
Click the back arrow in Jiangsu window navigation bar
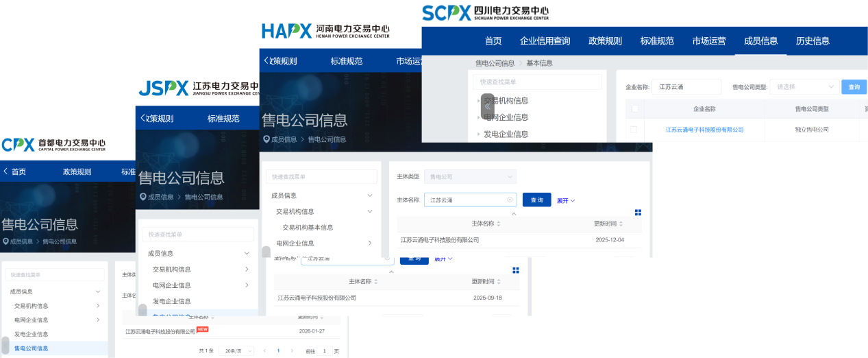coord(143,118)
